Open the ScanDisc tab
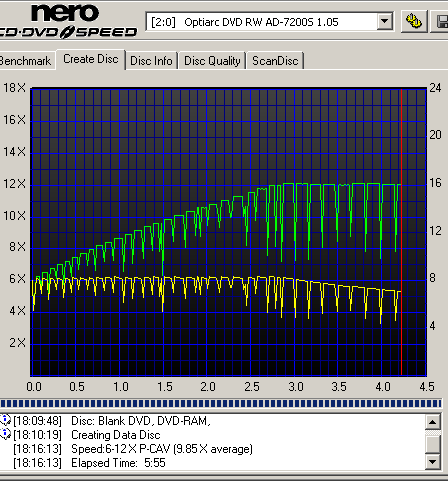448x481 pixels. point(275,61)
